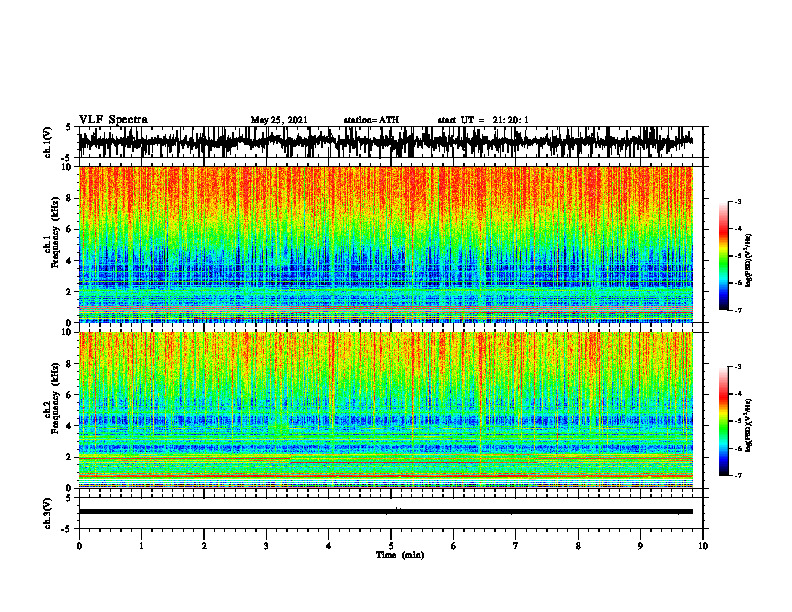Click the "ch.3(V)" axis label
792x612 pixels.
click(x=47, y=513)
